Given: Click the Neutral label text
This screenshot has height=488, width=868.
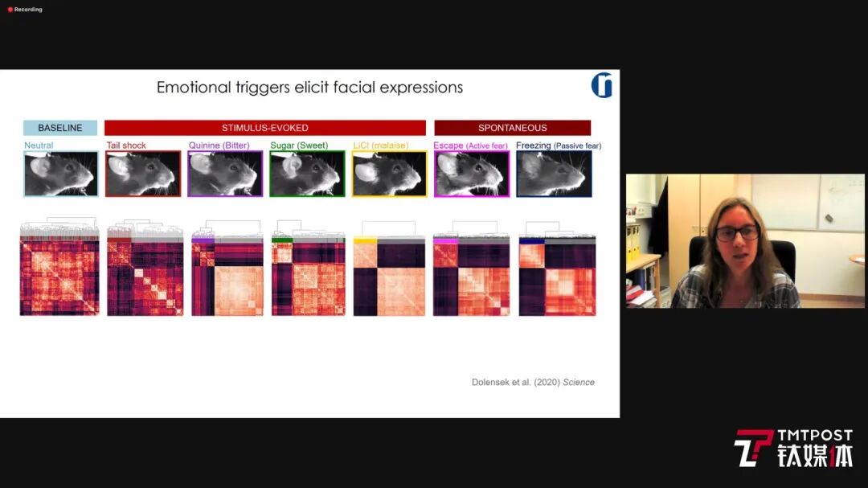Looking at the screenshot, I should (39, 146).
